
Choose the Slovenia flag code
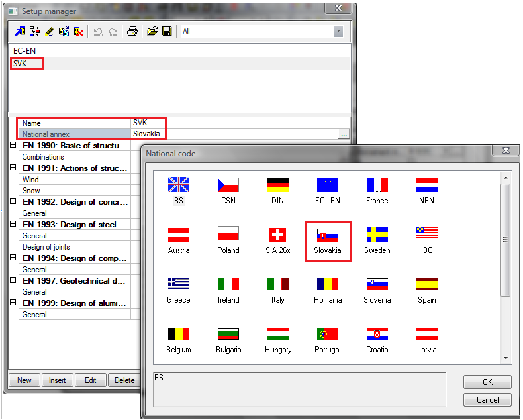(377, 290)
